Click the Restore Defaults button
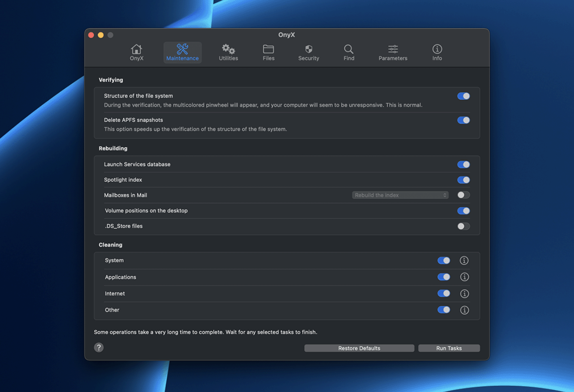 pyautogui.click(x=359, y=348)
